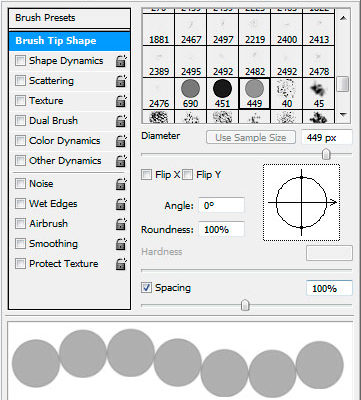Click lock icon next to Color Dynamics
Viewport: 361px width, 400px height.
(x=121, y=141)
